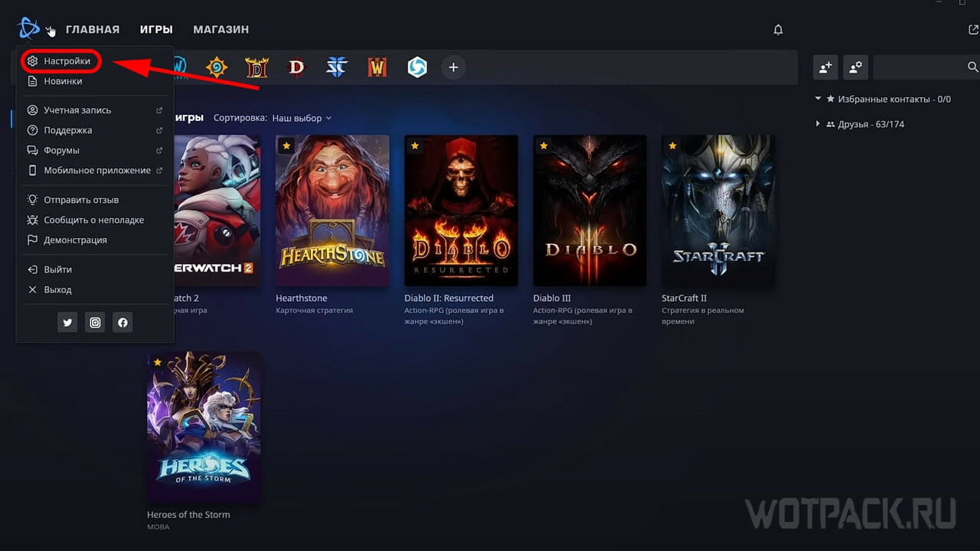Toggle favorite star on Heroes of the Storm card
The height and width of the screenshot is (551, 980).
coord(158,362)
